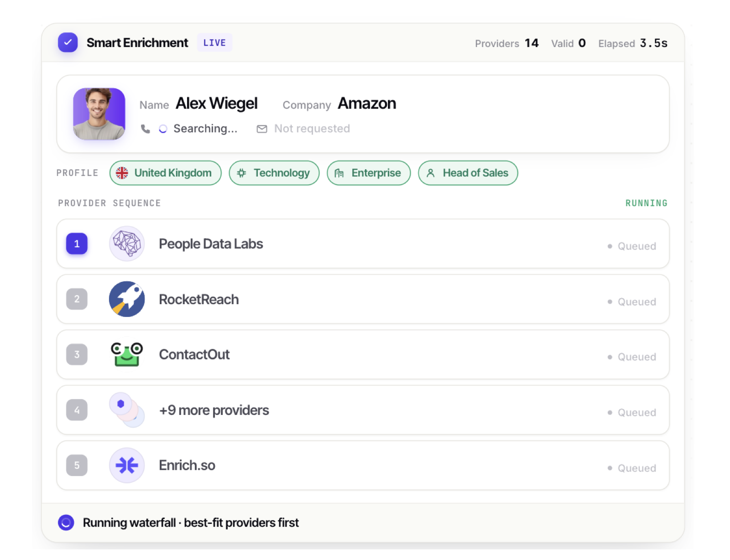
Task: Click the number 4 sequence badge
Action: (x=77, y=410)
